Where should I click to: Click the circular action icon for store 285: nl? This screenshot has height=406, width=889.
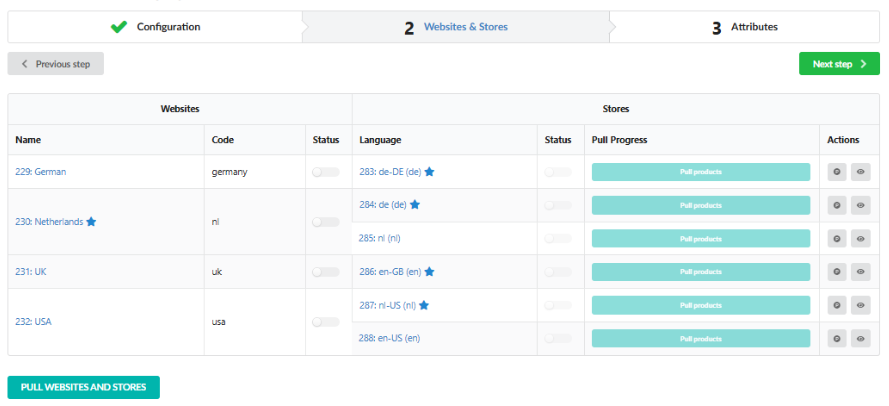point(836,239)
